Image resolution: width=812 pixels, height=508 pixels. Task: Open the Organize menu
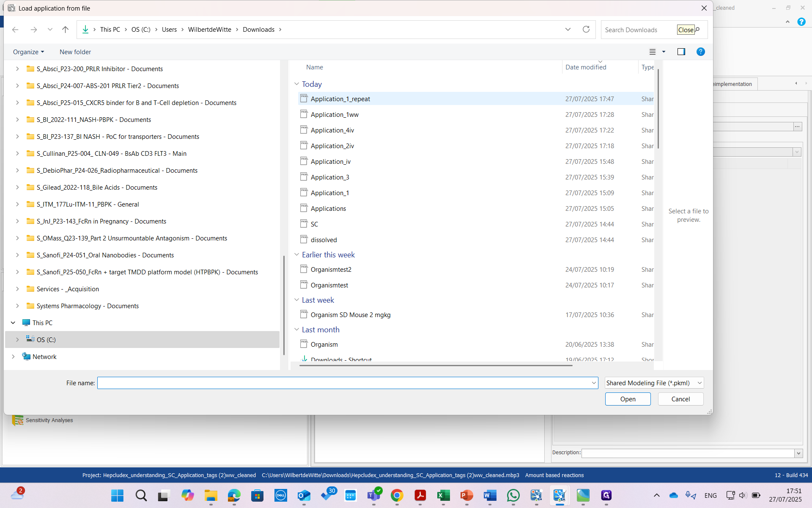[28, 52]
